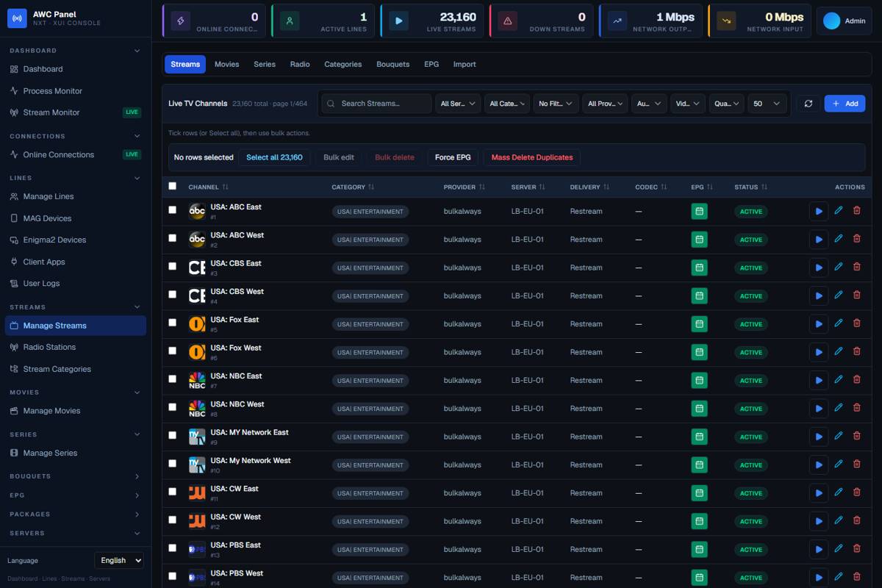The height and width of the screenshot is (588, 882).
Task: Tick the USA: NBC West checkbox
Action: [173, 406]
